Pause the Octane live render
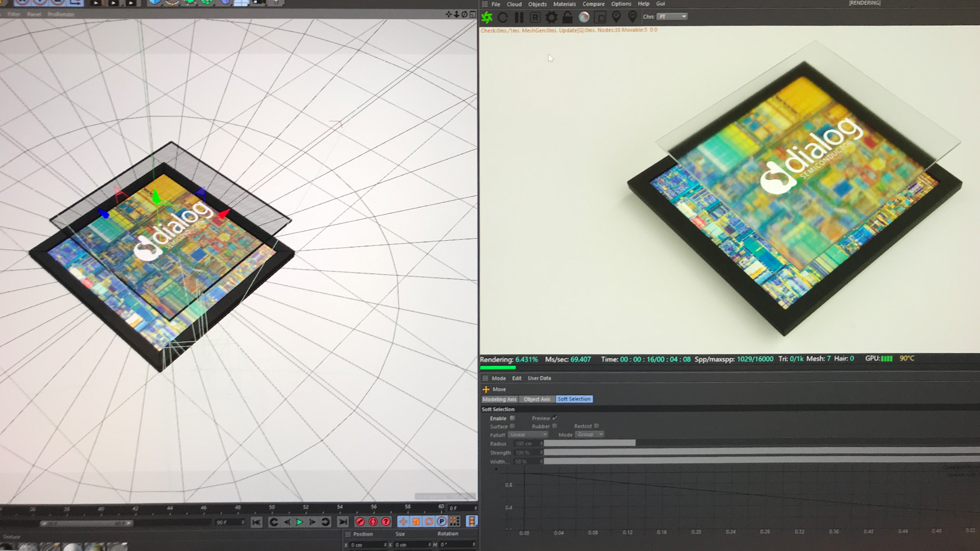Image resolution: width=980 pixels, height=551 pixels. pos(519,17)
